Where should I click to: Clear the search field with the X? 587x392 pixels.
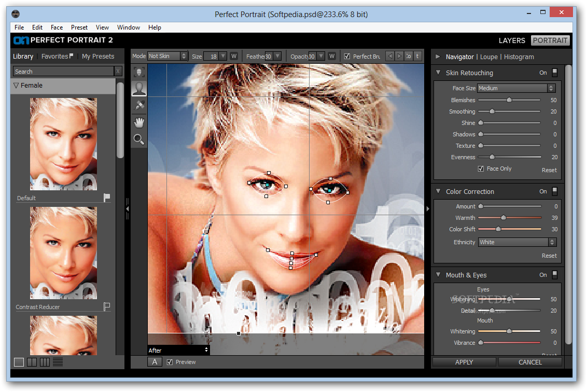click(x=118, y=71)
